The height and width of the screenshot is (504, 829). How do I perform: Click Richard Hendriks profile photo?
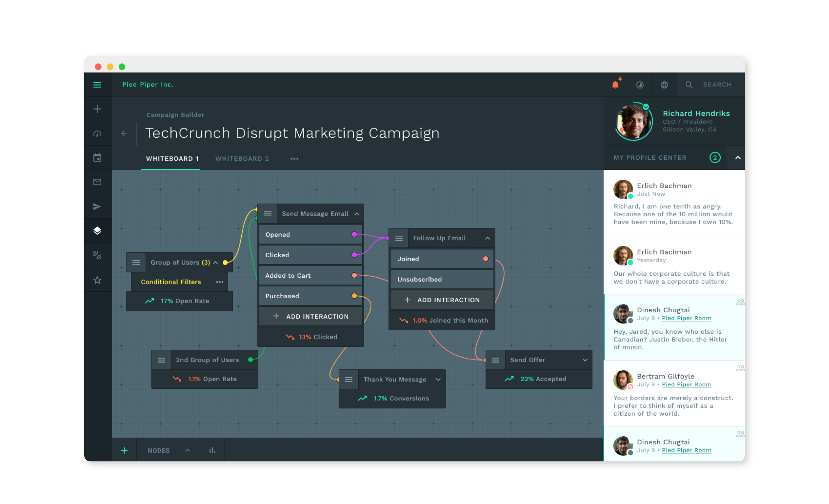coord(634,121)
